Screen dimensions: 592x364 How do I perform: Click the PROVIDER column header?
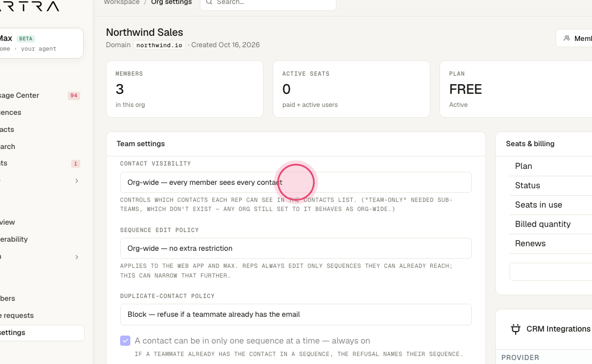point(520,358)
